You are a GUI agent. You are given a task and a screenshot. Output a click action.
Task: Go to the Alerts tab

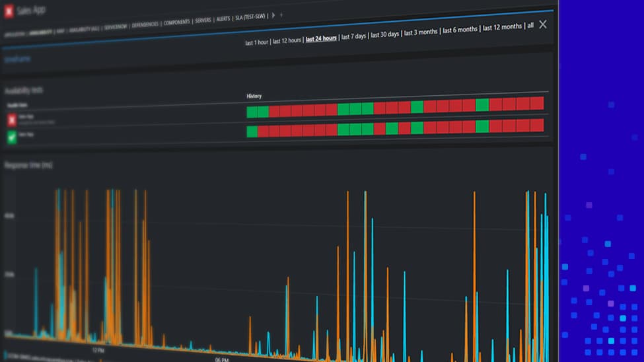(223, 19)
